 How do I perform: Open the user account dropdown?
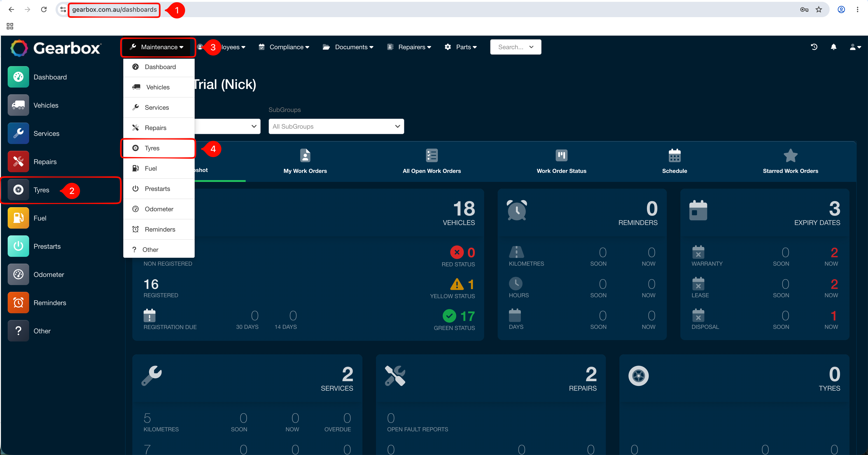point(855,47)
